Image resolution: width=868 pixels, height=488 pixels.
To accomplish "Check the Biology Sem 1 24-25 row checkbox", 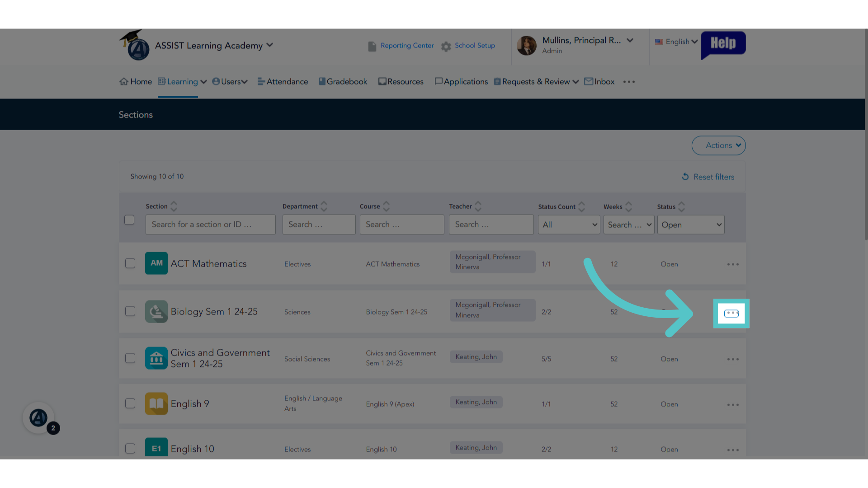I will (130, 311).
